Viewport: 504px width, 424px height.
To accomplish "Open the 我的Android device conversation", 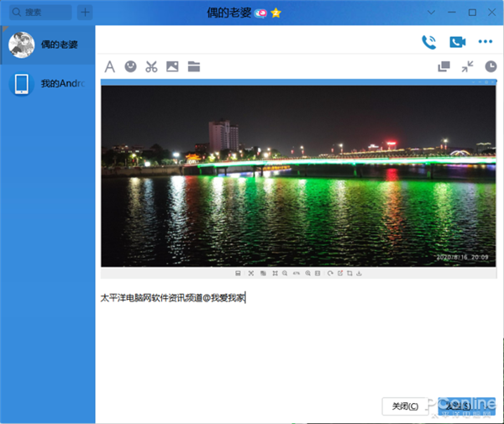I will (x=48, y=84).
